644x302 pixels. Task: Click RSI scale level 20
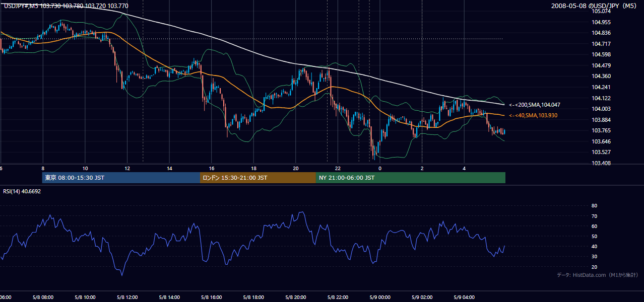pos(594,267)
